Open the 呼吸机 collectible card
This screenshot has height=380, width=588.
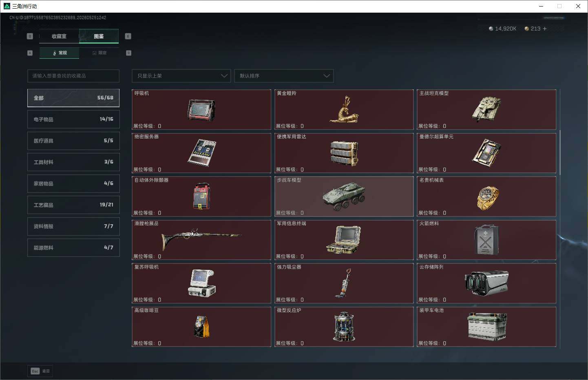click(201, 110)
